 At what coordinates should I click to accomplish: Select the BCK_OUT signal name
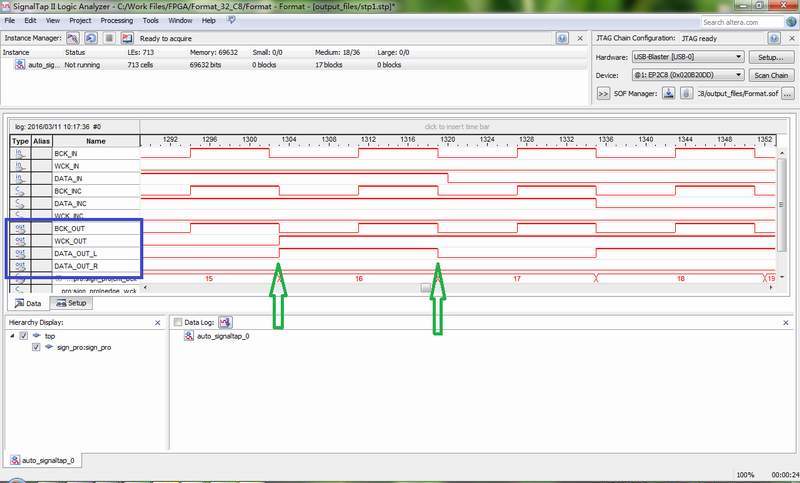click(69, 228)
